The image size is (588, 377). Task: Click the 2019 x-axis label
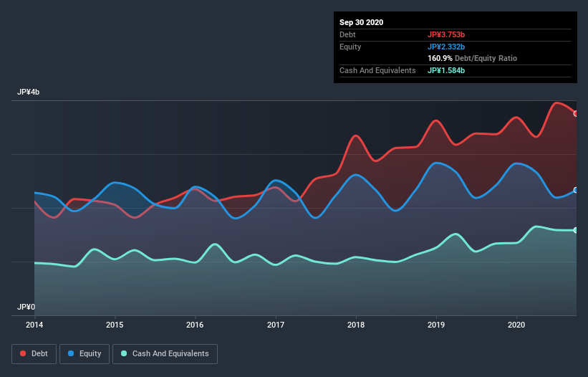[x=436, y=325]
